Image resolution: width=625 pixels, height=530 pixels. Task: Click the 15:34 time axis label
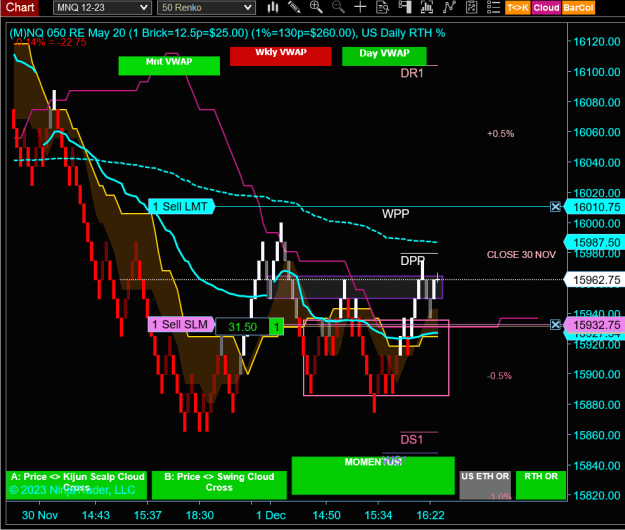click(x=378, y=515)
